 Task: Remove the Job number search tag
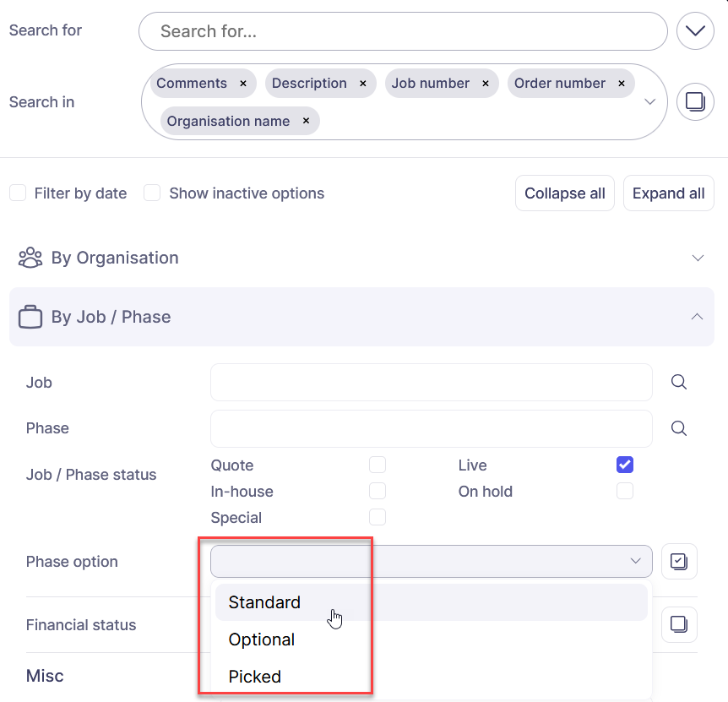coord(486,84)
